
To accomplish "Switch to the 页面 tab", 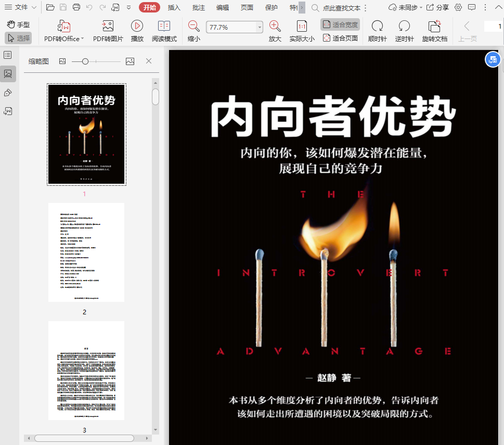I will [247, 7].
